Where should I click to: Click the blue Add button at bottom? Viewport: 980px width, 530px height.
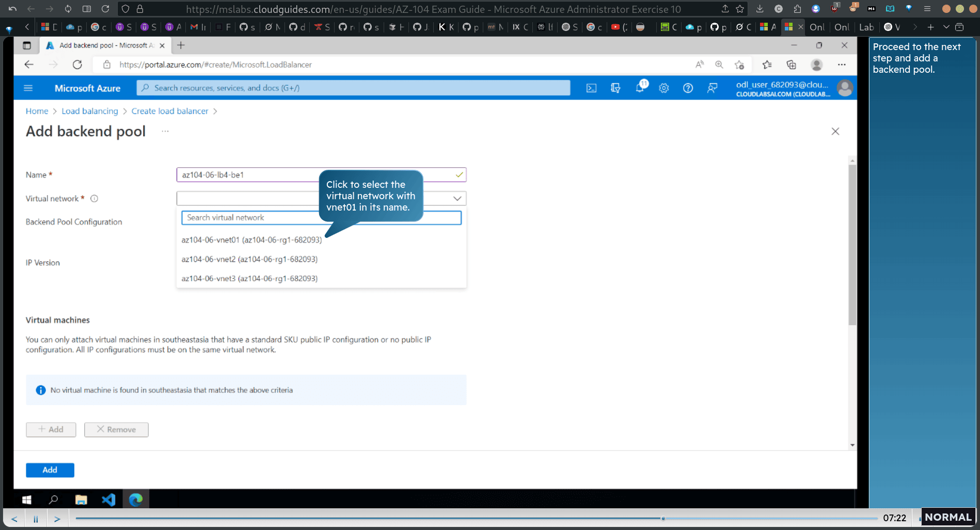(x=50, y=470)
